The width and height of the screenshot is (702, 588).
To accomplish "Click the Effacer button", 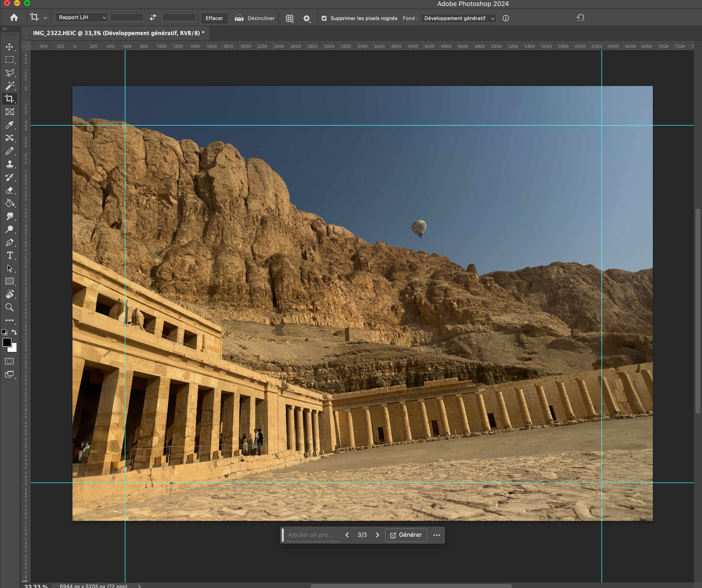I will (x=214, y=18).
